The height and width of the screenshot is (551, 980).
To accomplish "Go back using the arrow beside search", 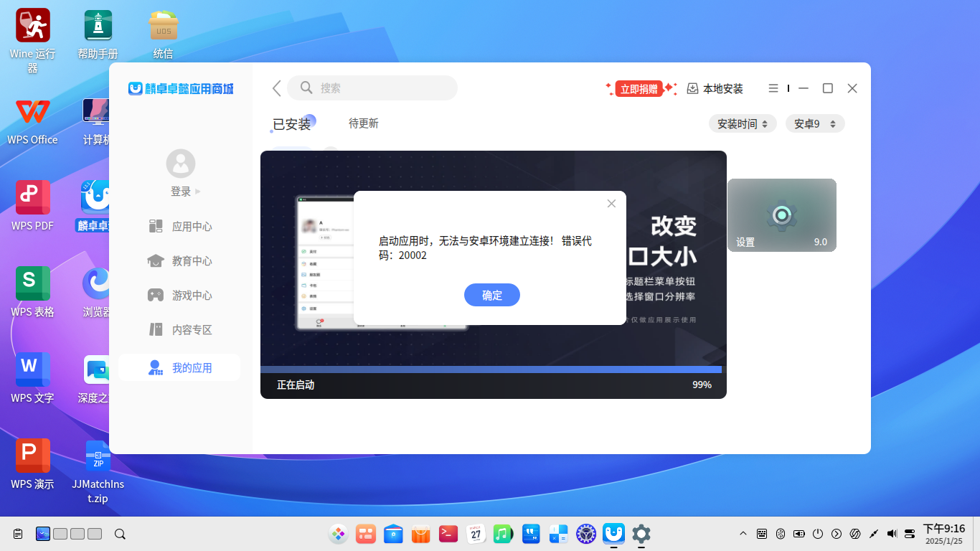I will pyautogui.click(x=276, y=88).
